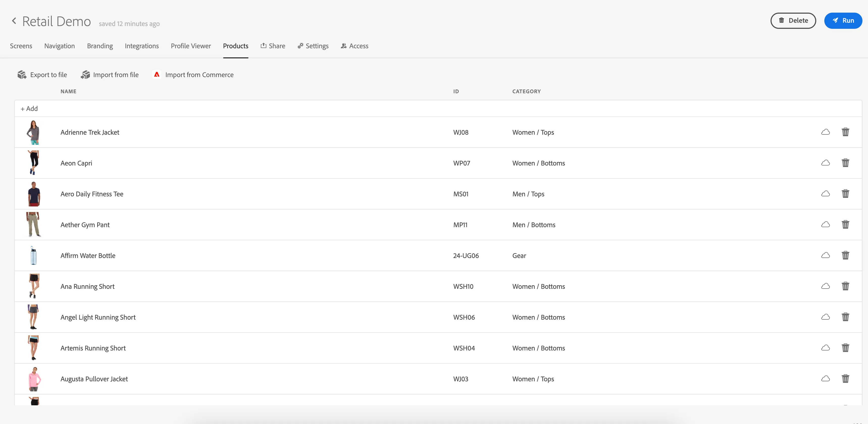The image size is (868, 424).
Task: Export the products to a file
Action: (42, 75)
